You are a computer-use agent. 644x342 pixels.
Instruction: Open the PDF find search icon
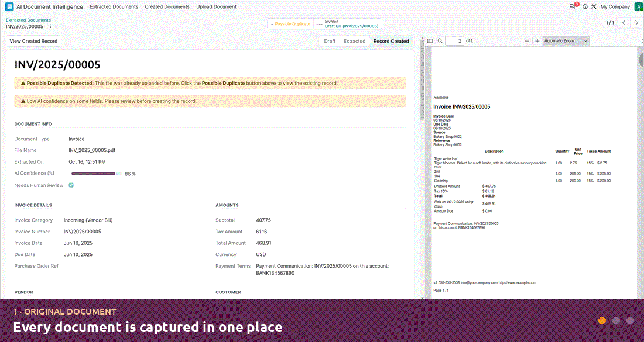coord(440,41)
